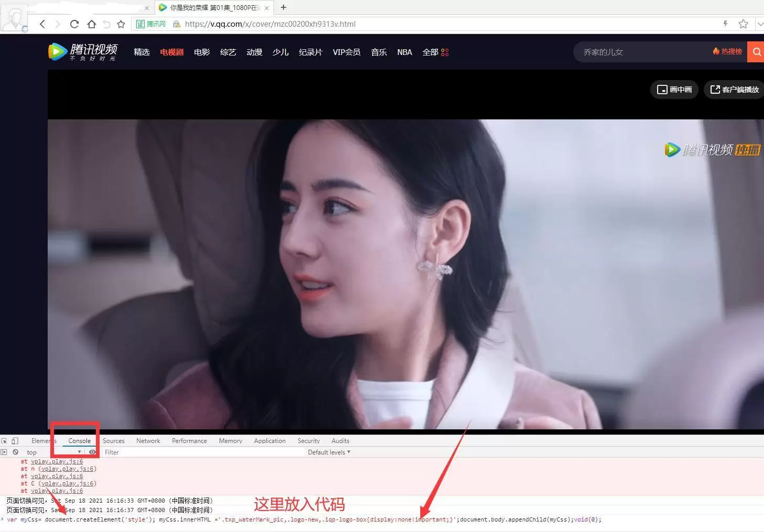Open the 综艺 navigation item
Screen dimensions: 764x532
pos(228,52)
